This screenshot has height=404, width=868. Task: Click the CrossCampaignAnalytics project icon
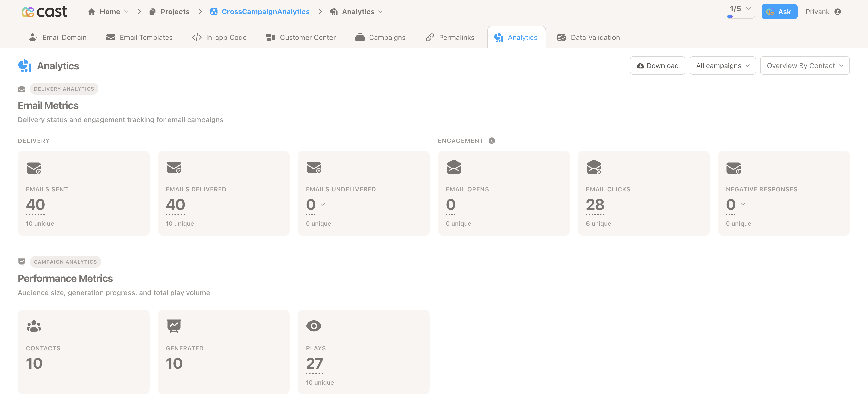(214, 12)
